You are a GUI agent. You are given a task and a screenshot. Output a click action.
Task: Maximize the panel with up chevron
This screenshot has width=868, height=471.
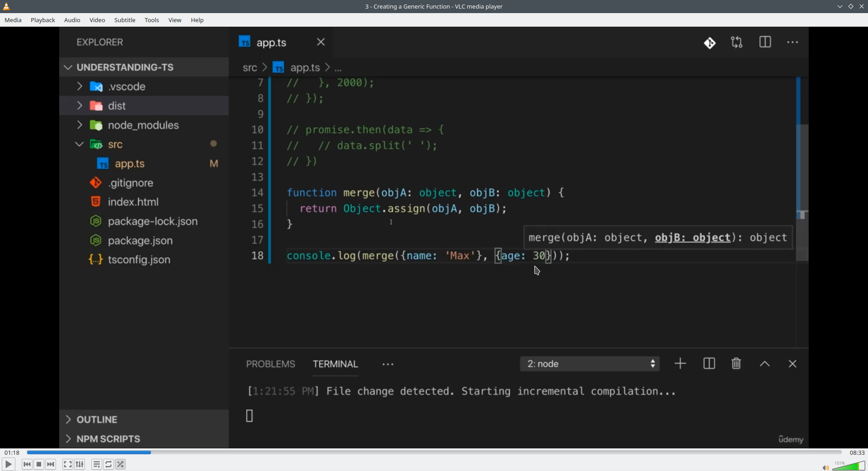coord(764,364)
